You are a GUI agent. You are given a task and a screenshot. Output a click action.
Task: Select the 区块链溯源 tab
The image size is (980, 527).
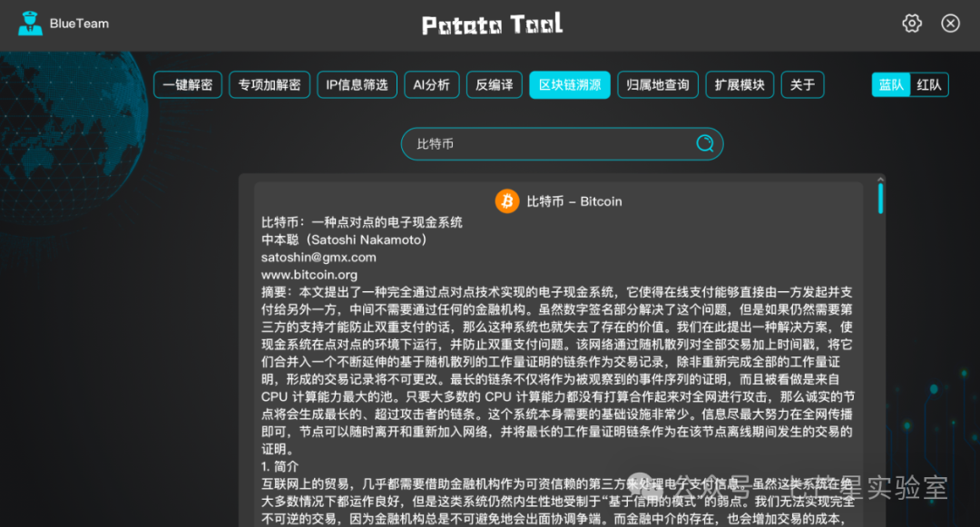[x=570, y=85]
